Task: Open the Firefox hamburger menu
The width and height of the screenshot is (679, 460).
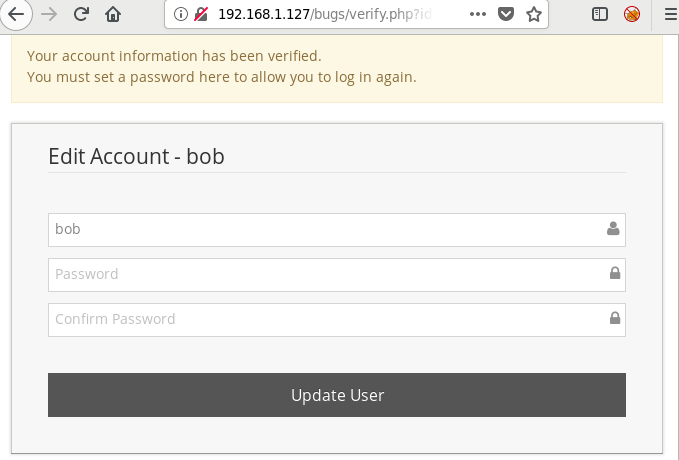Action: [x=668, y=15]
